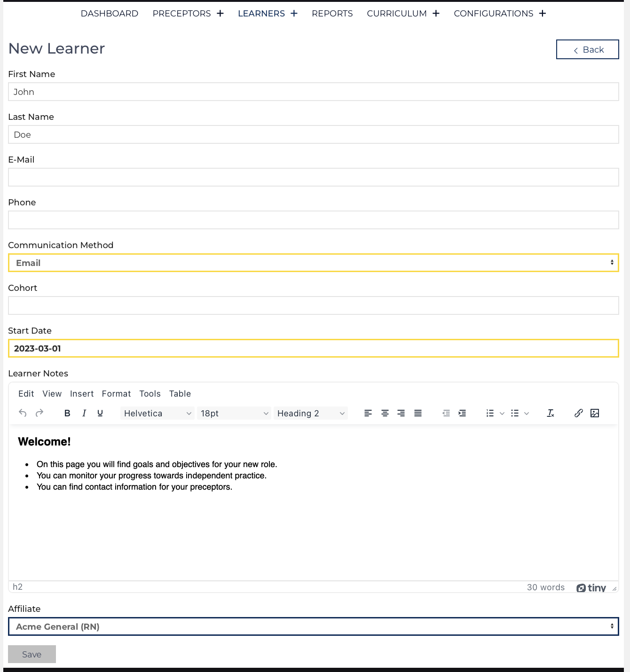Viewport: 630px width, 672px height.
Task: Focus the First Name field
Action: click(x=314, y=92)
